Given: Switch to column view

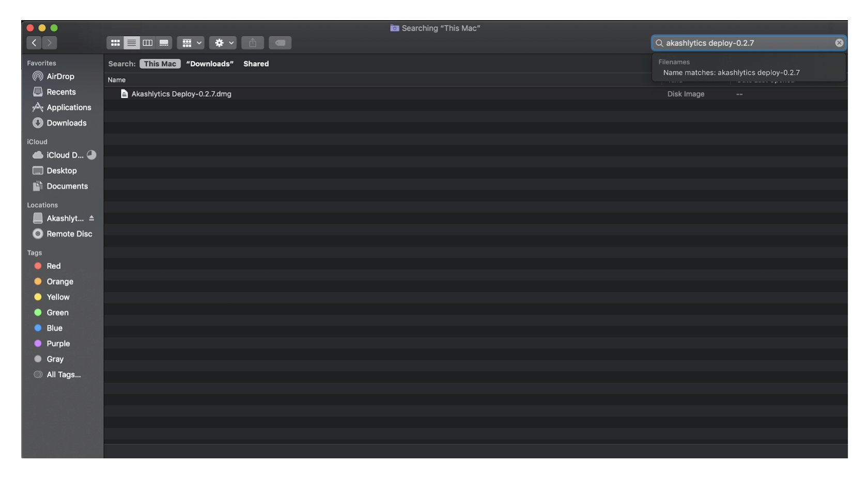Looking at the screenshot, I should (x=148, y=43).
